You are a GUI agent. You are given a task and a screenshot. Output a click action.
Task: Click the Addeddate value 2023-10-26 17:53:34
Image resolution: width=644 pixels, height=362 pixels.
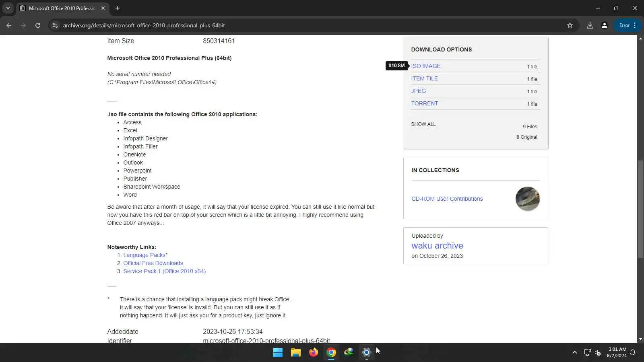pos(233,331)
